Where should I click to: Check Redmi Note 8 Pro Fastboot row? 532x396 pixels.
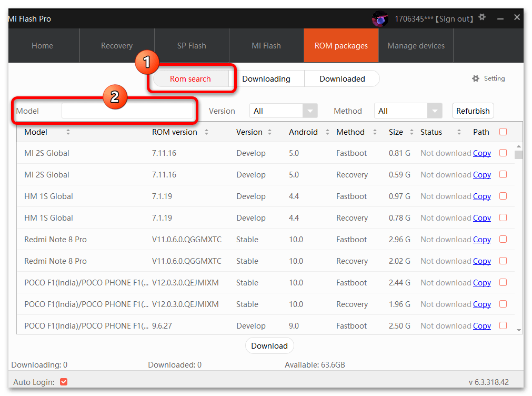503,239
